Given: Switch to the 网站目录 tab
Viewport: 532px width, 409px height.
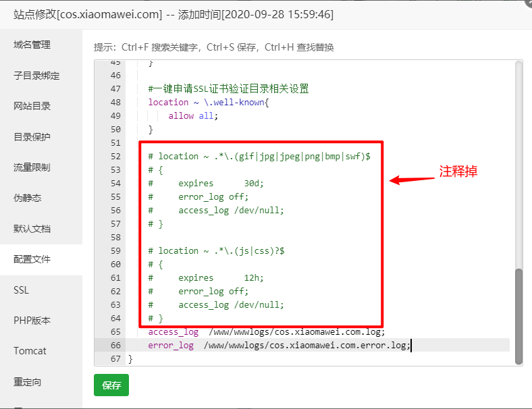Looking at the screenshot, I should 32,106.
